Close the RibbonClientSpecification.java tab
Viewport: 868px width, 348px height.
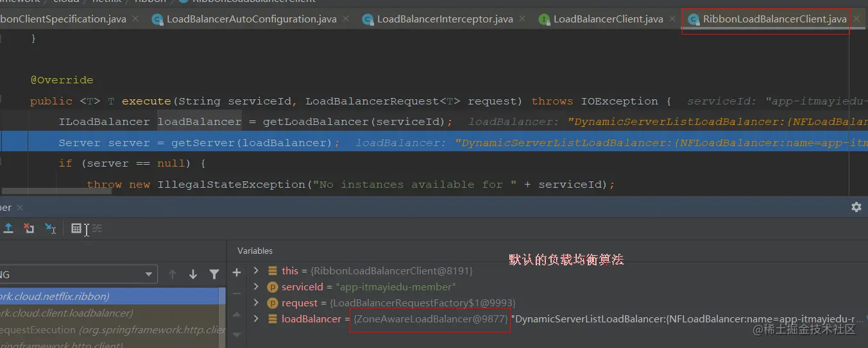point(135,19)
